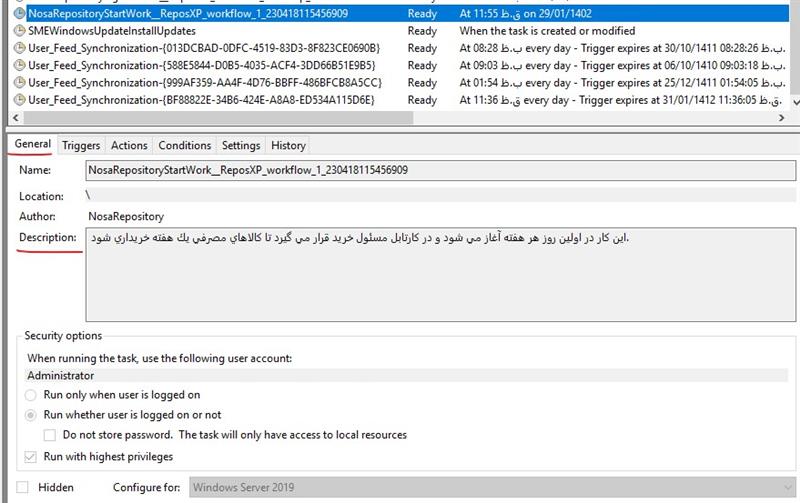Choose Run whether user is logged on or not
The image size is (800, 503).
[31, 415]
